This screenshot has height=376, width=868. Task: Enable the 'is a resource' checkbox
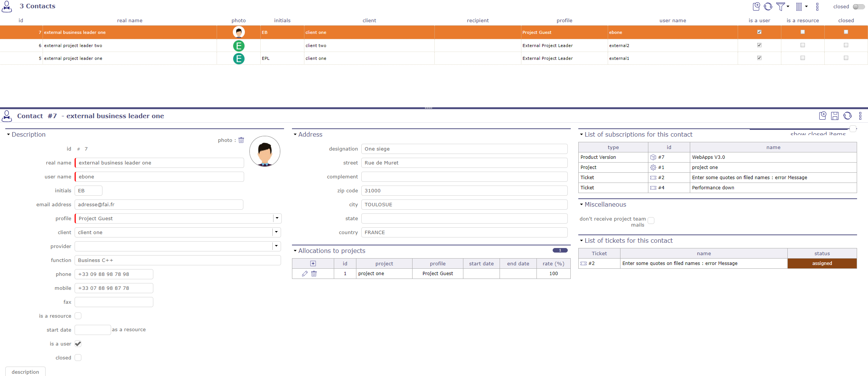[78, 316]
